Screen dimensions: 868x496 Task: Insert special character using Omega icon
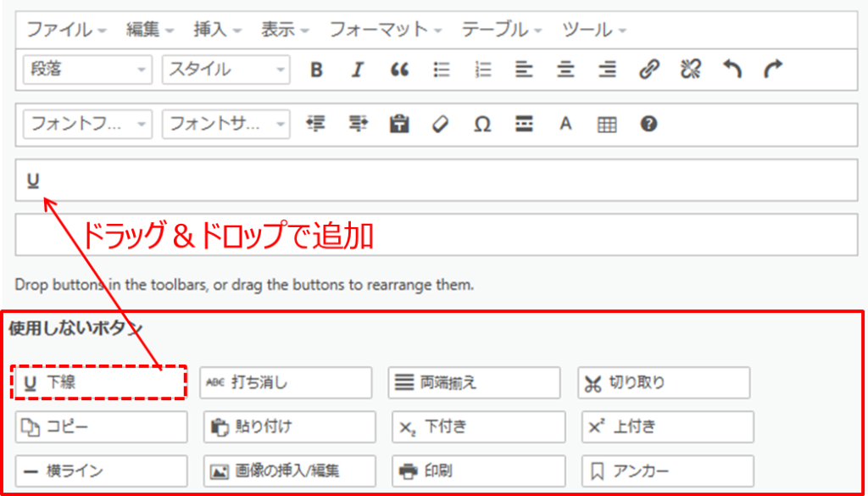point(482,125)
